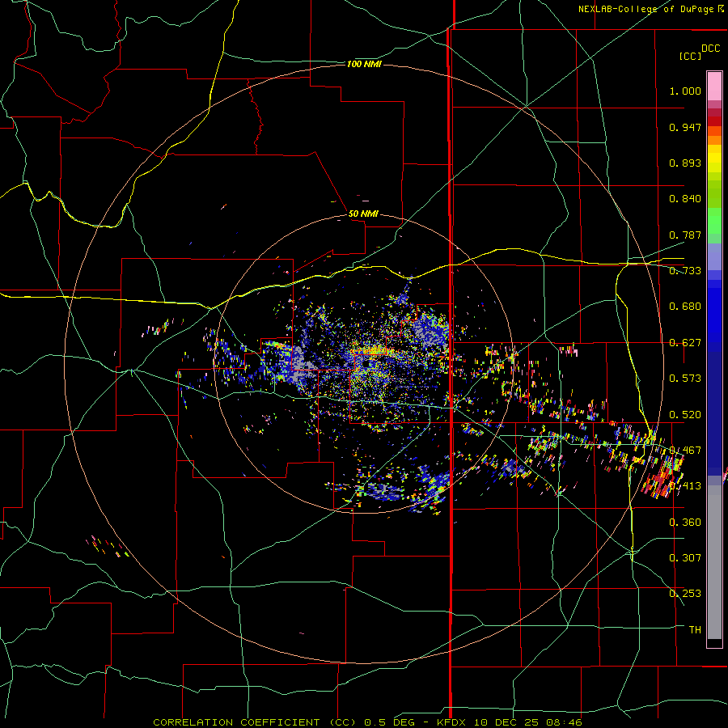The width and height of the screenshot is (728, 728).
Task: Click the [CC] units label
Action: click(690, 56)
